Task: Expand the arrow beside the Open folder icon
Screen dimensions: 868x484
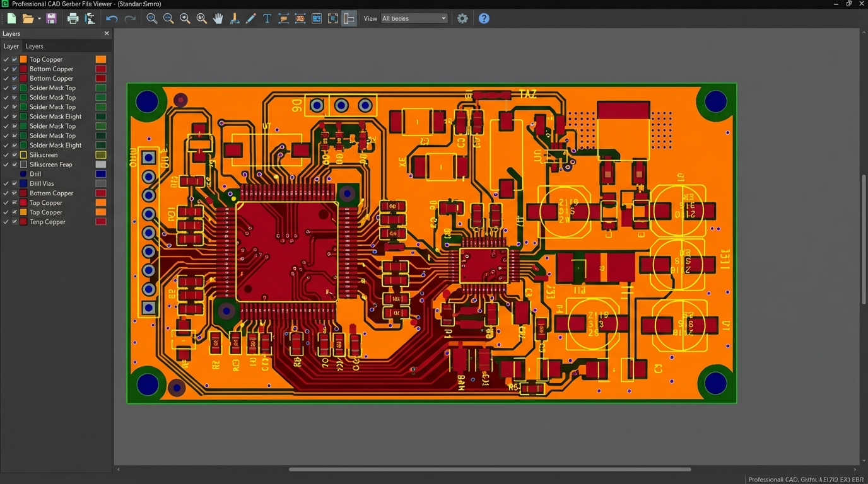Action: 39,19
